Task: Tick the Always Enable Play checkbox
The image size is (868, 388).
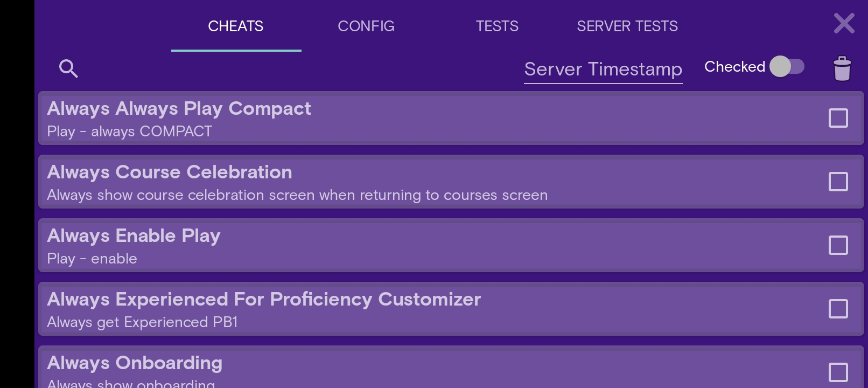Action: coord(838,245)
